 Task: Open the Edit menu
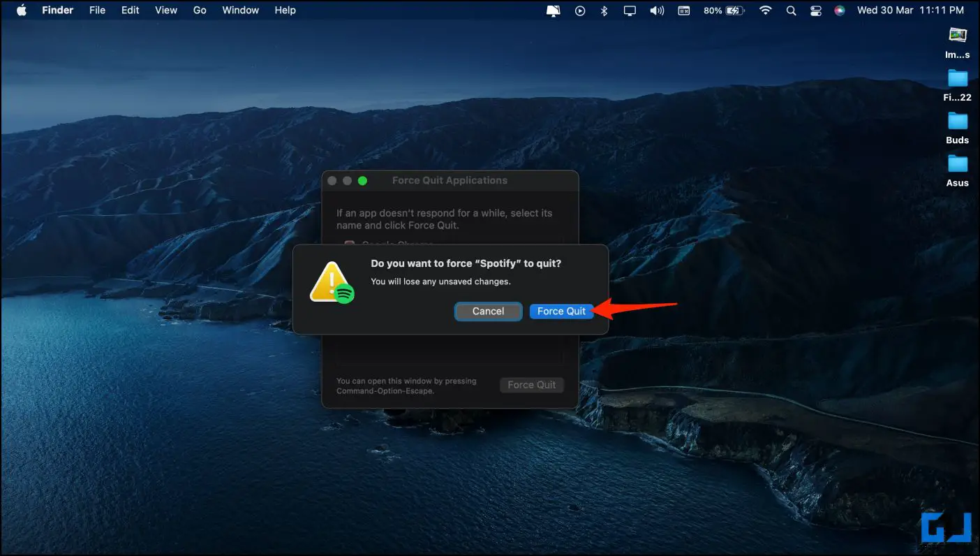(131, 10)
